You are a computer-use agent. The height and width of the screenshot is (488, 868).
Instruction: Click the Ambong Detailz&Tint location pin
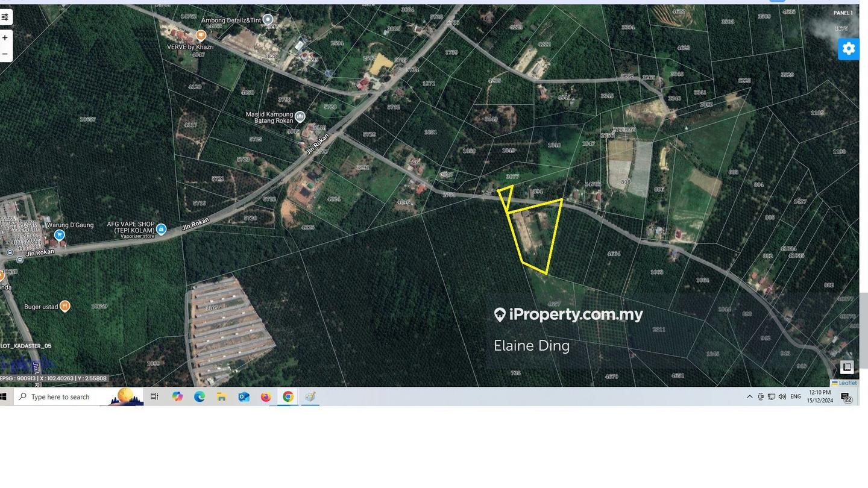(x=268, y=20)
